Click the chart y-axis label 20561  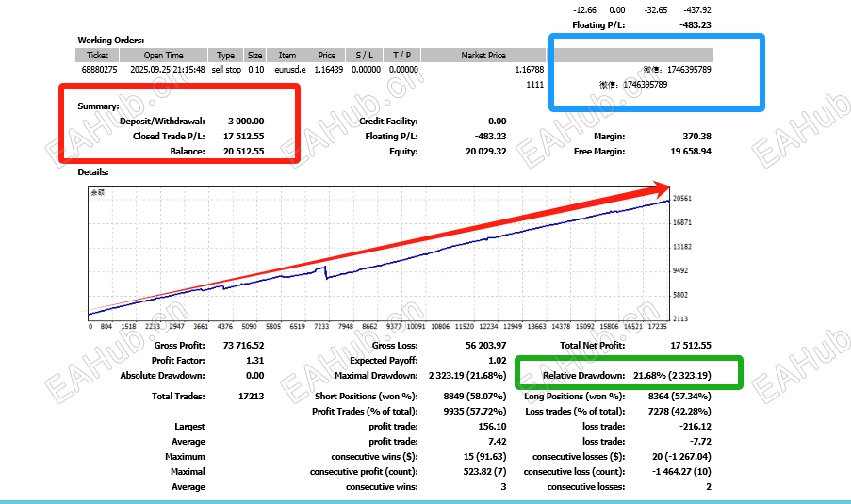(682, 199)
